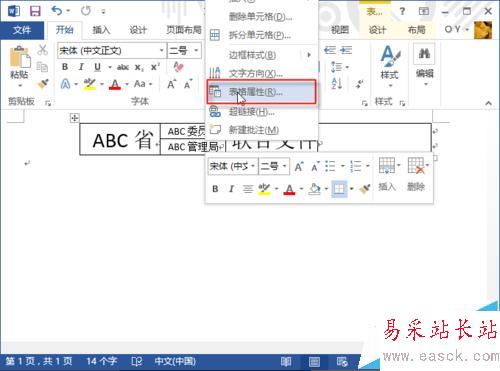Shrink font size in ribbon font group
Screen dimensions: 500x371
click(187, 84)
